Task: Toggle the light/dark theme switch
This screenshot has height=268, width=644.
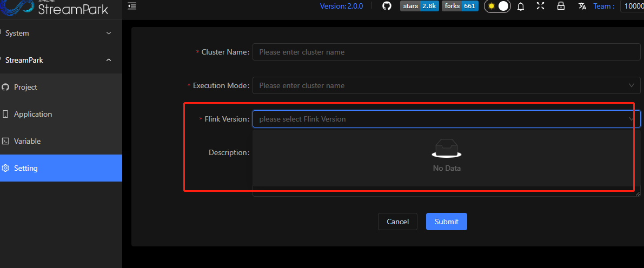Action: (497, 6)
